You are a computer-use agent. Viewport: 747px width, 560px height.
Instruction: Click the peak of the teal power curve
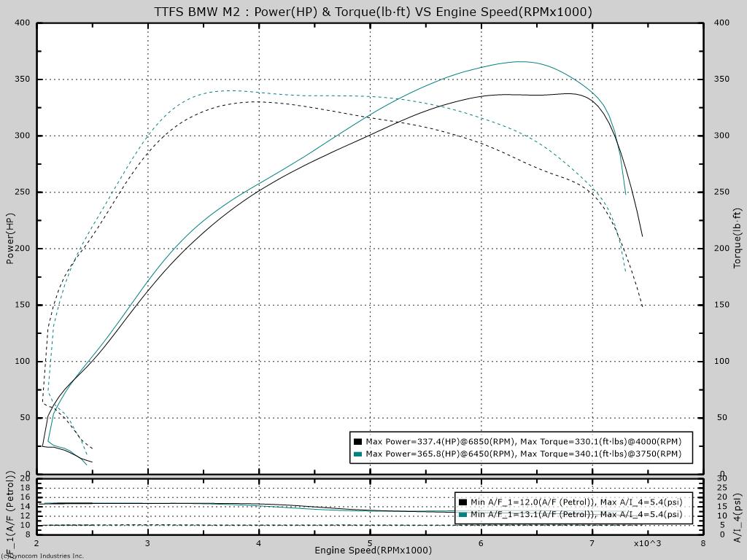click(520, 62)
